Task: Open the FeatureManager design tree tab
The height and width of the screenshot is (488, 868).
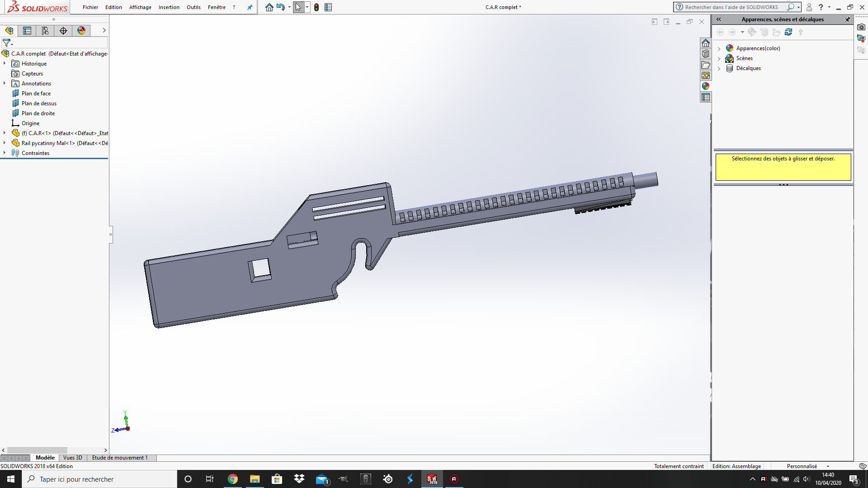Action: click(x=9, y=31)
